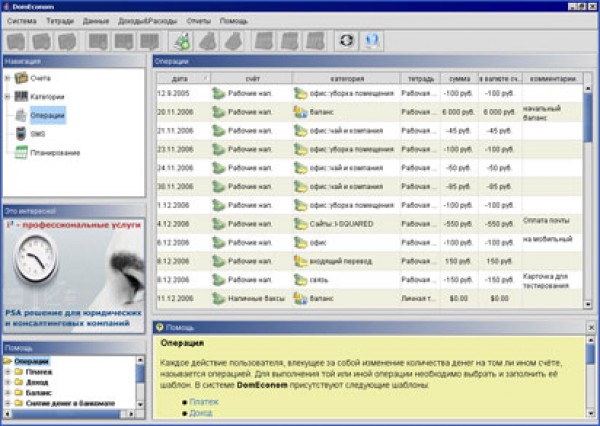The width and height of the screenshot is (600, 426).
Task: Open the Система menu
Action: tap(22, 20)
